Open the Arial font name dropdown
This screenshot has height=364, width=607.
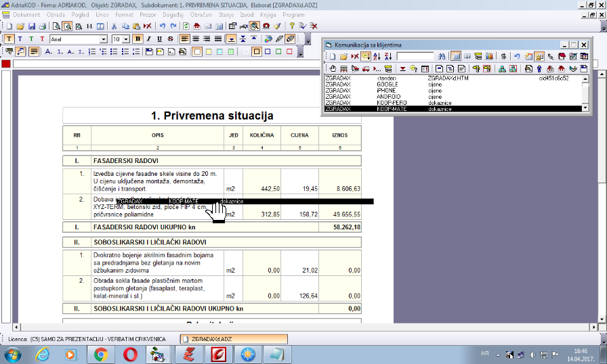104,39
